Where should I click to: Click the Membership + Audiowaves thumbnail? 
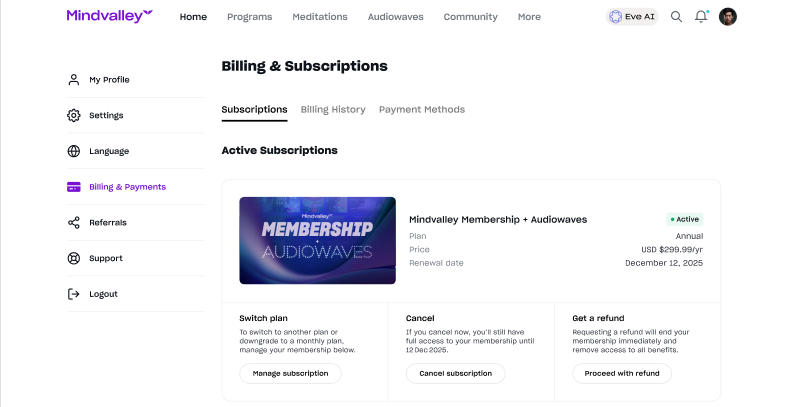tap(317, 240)
